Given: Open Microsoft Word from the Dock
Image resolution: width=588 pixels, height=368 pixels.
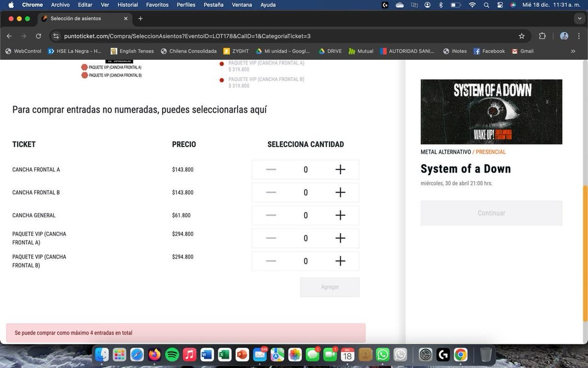Looking at the screenshot, I should click(207, 354).
